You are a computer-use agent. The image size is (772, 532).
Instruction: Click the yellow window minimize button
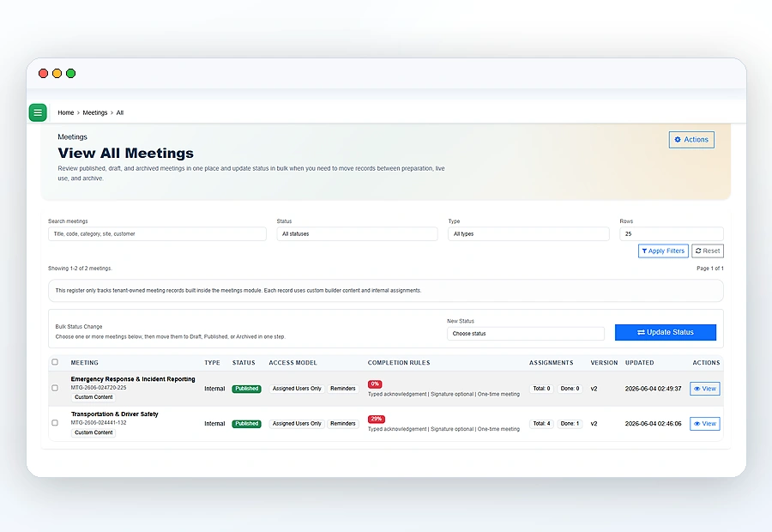[x=57, y=74]
